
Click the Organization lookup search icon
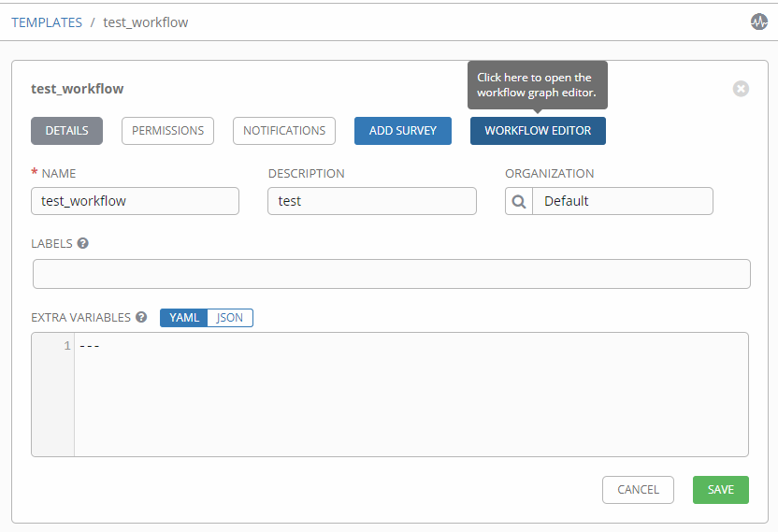(x=519, y=201)
